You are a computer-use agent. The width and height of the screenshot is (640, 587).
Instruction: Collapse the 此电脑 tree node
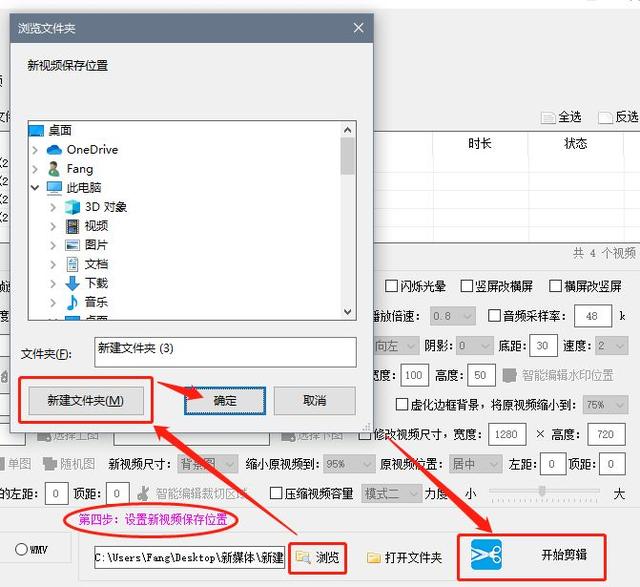coord(35,188)
